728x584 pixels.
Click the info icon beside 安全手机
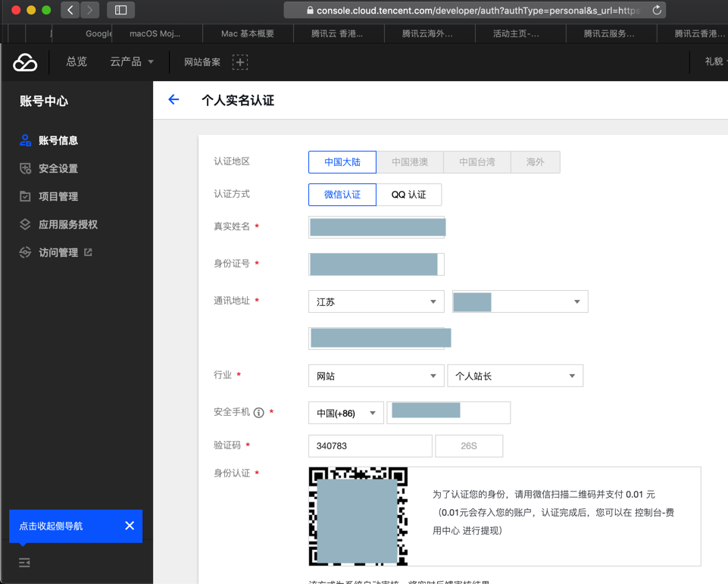(x=259, y=412)
